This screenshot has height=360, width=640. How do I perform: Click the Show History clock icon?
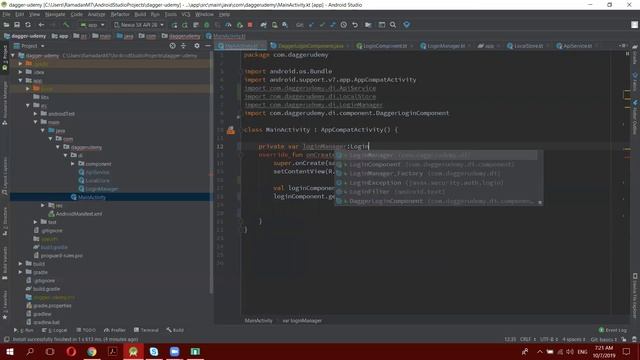click(344, 25)
